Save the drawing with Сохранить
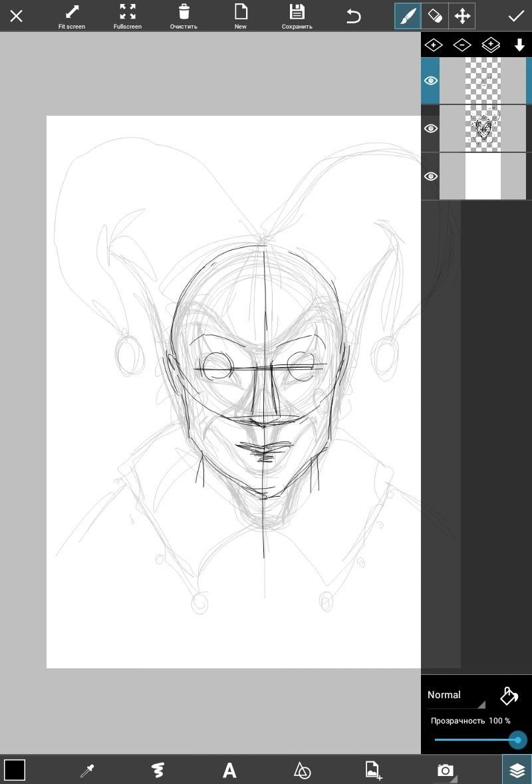The width and height of the screenshot is (532, 784). click(x=297, y=17)
